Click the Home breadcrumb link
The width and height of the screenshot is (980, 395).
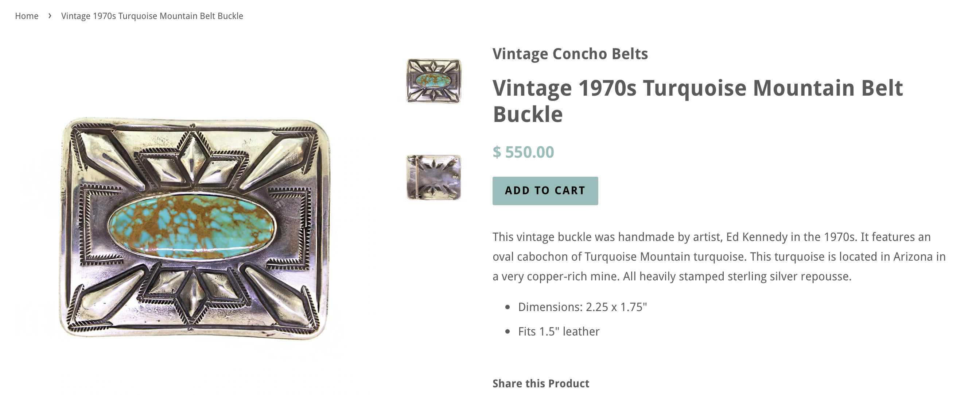tap(27, 16)
